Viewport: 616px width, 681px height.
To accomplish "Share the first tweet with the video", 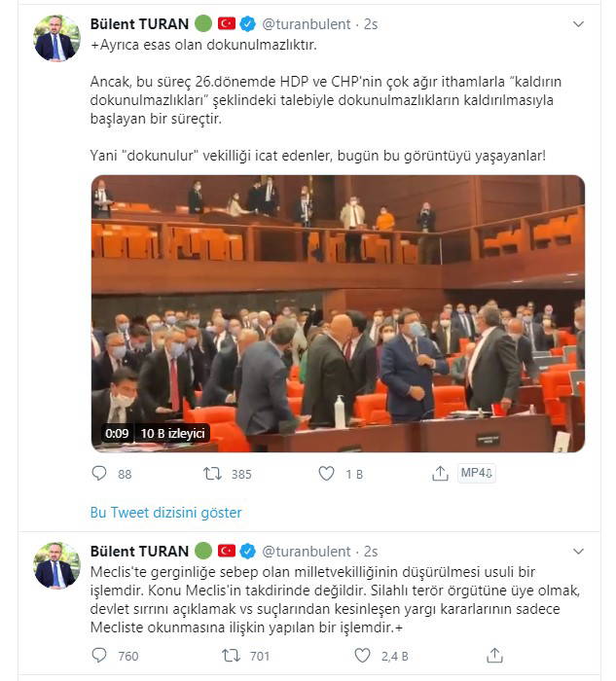I will [440, 473].
